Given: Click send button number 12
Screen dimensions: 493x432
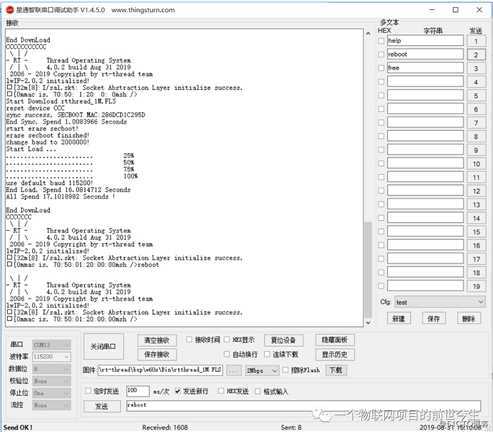Looking at the screenshot, I should [x=476, y=191].
